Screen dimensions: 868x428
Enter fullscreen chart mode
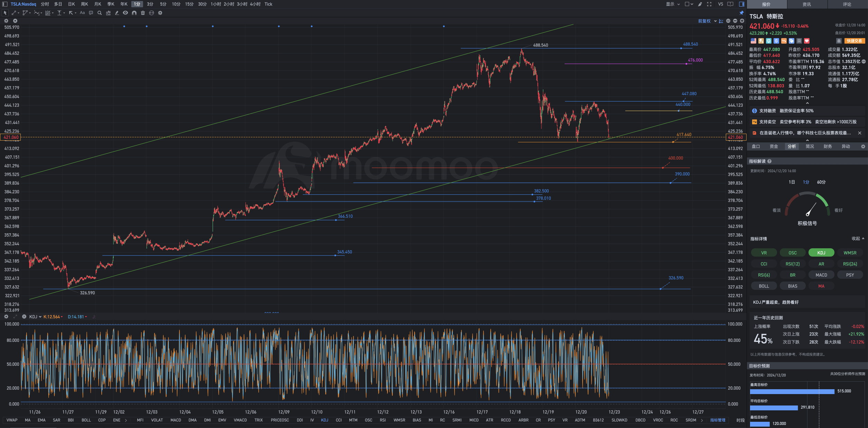tap(709, 4)
